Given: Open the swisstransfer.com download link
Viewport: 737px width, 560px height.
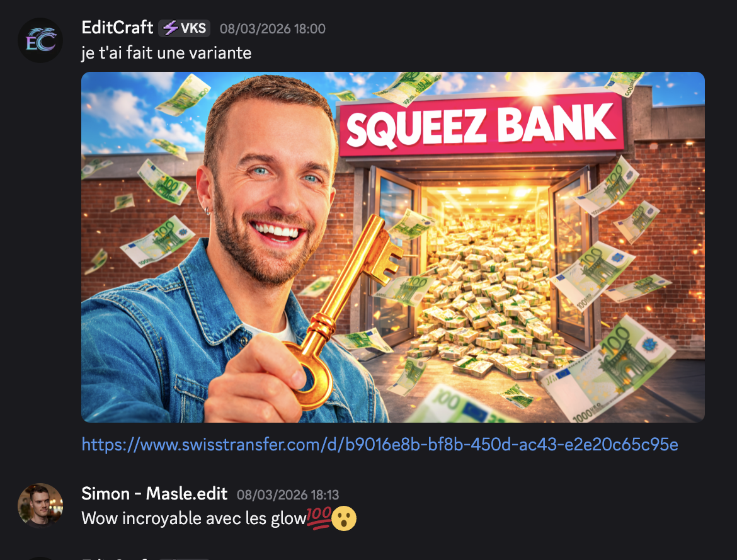Looking at the screenshot, I should [380, 444].
